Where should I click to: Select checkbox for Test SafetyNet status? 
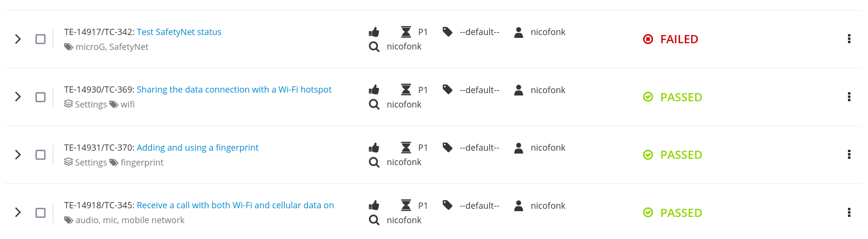41,39
